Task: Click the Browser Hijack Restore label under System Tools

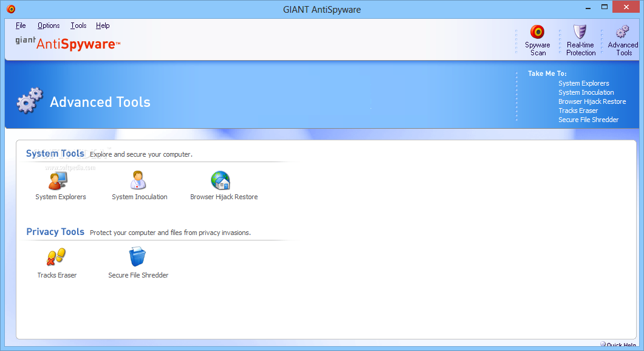Action: (x=224, y=197)
